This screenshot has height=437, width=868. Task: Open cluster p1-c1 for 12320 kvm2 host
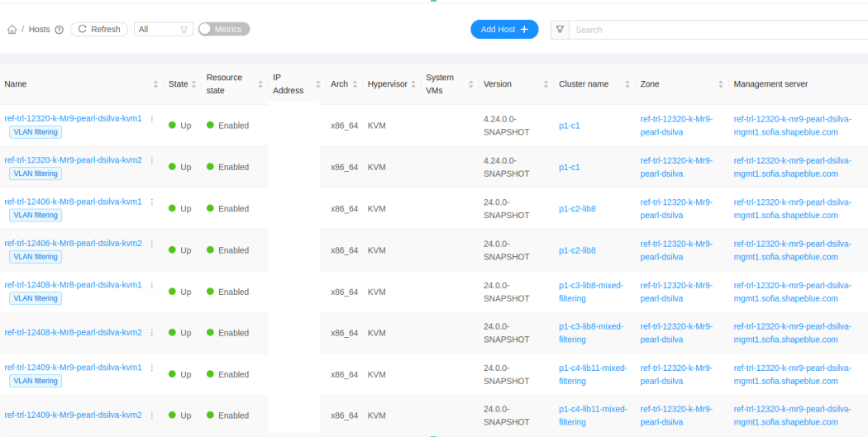click(x=569, y=167)
